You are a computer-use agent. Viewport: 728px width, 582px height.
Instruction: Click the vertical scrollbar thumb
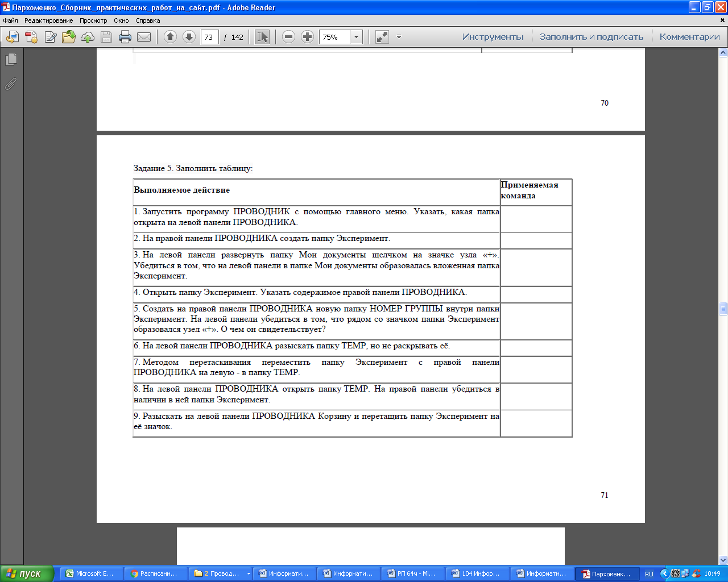point(723,309)
